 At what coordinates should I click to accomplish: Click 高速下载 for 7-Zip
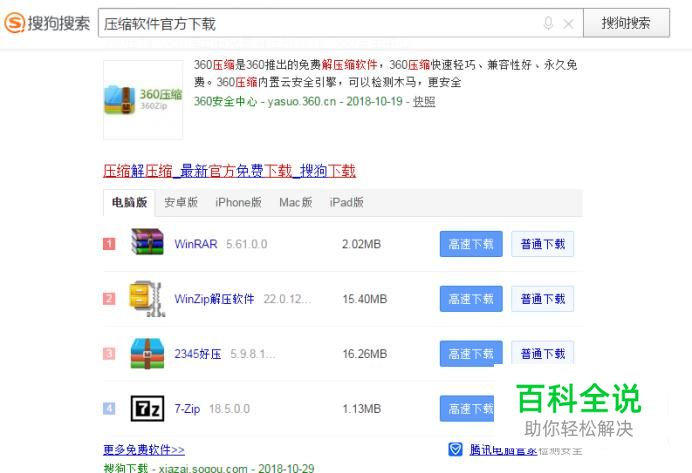point(467,409)
